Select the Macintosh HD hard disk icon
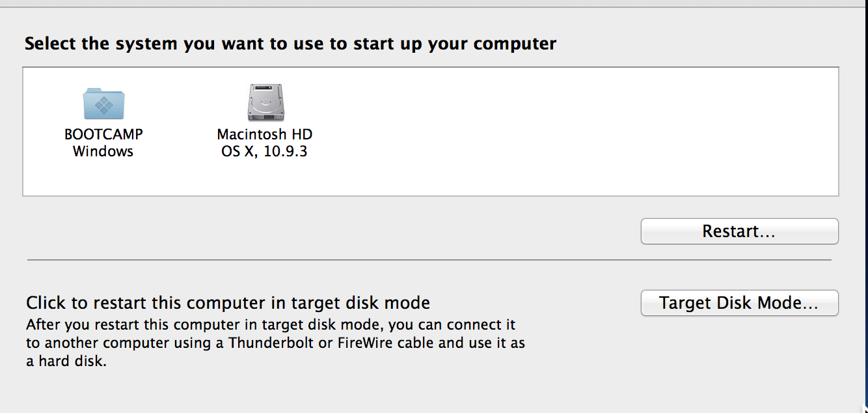 coord(265,103)
